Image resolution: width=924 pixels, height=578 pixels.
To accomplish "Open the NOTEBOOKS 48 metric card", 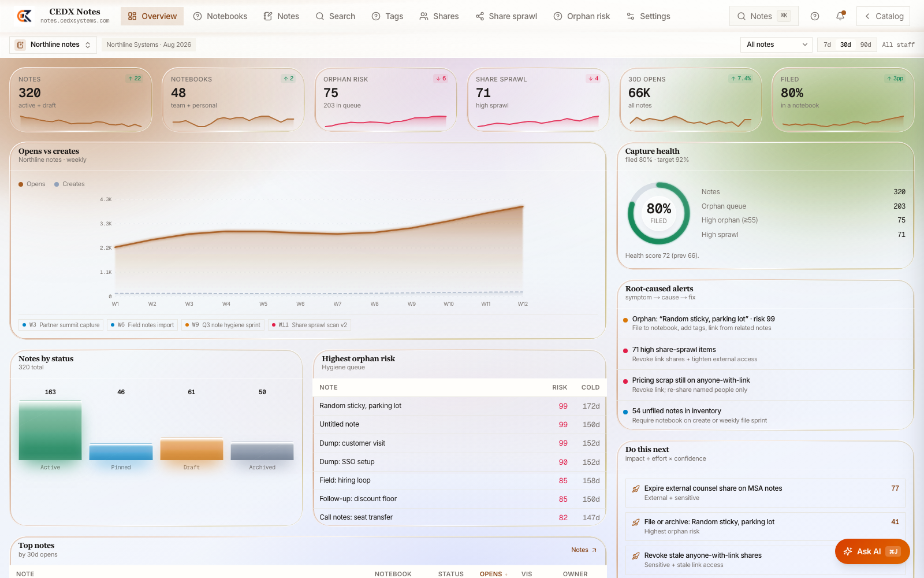I will point(233,99).
